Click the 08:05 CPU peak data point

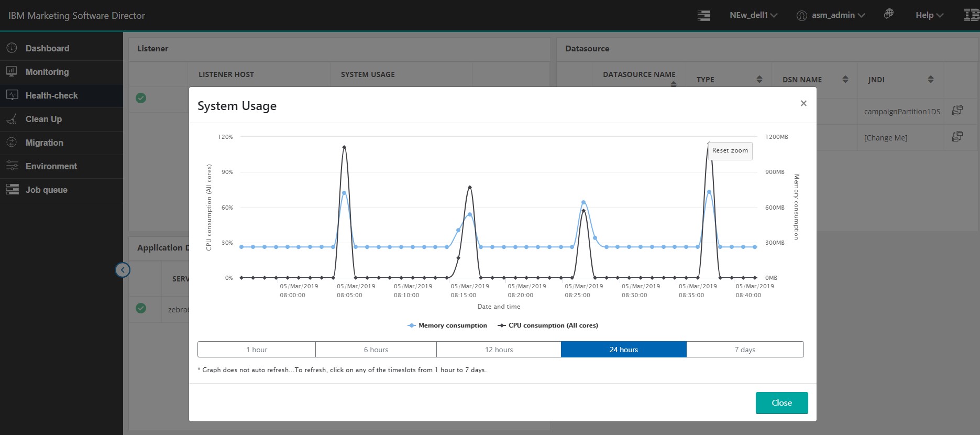pyautogui.click(x=344, y=147)
